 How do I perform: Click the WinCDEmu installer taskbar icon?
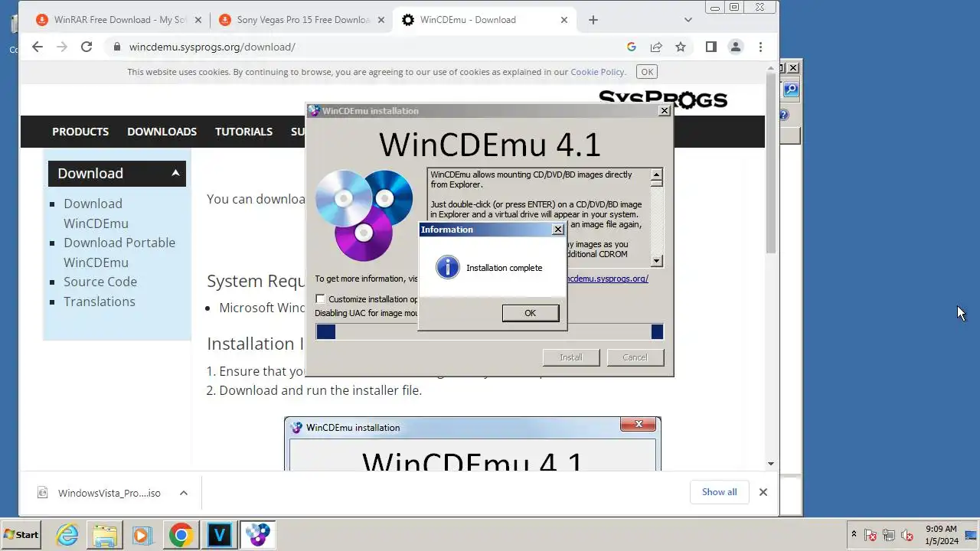tap(257, 535)
